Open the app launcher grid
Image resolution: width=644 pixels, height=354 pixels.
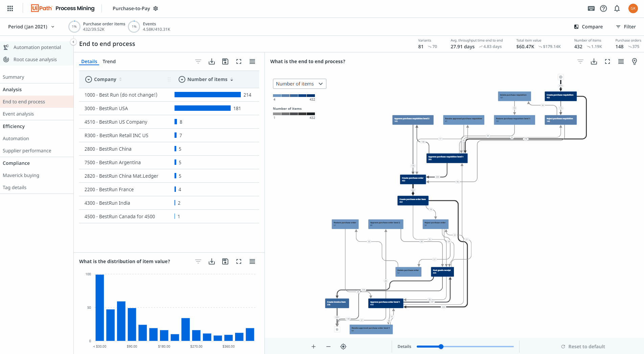coord(10,8)
